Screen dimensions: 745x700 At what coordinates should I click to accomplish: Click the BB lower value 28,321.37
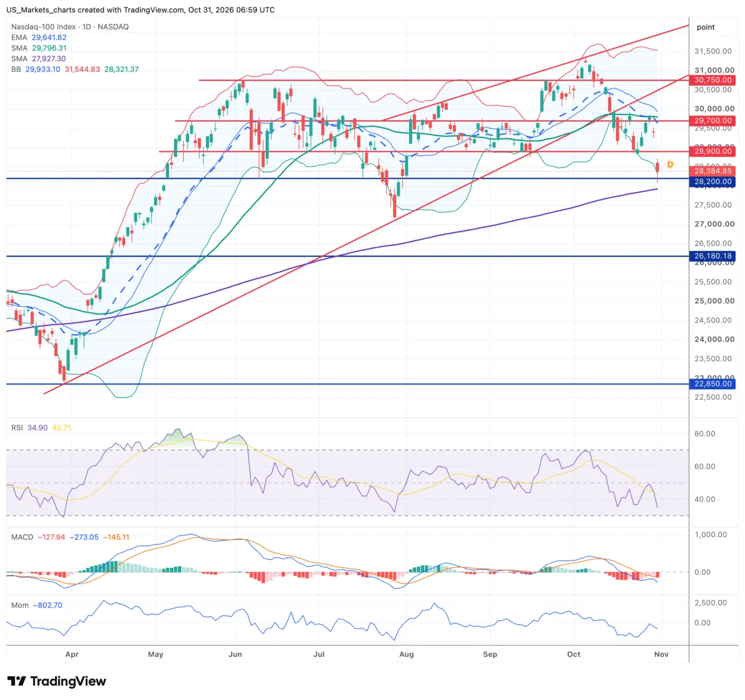tap(122, 69)
